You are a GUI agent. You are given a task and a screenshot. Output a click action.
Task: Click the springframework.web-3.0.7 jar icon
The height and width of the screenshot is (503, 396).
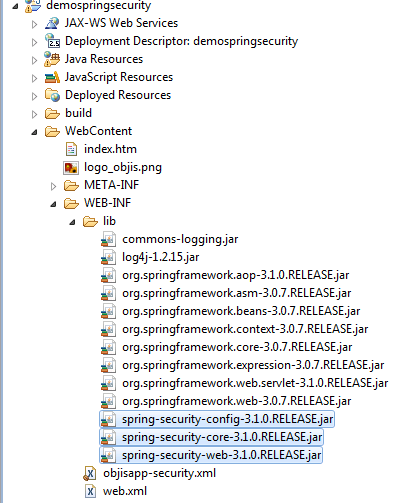[x=108, y=402]
